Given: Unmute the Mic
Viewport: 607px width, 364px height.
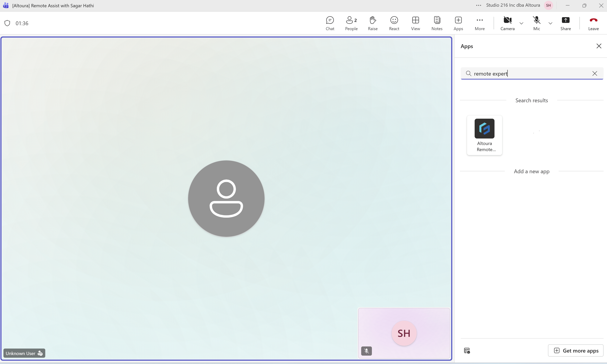Looking at the screenshot, I should (537, 23).
